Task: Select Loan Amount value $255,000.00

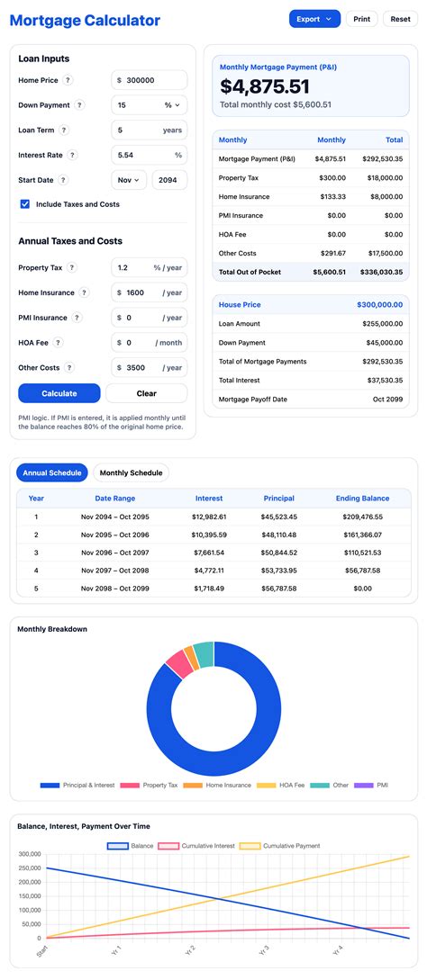Action: pos(383,324)
